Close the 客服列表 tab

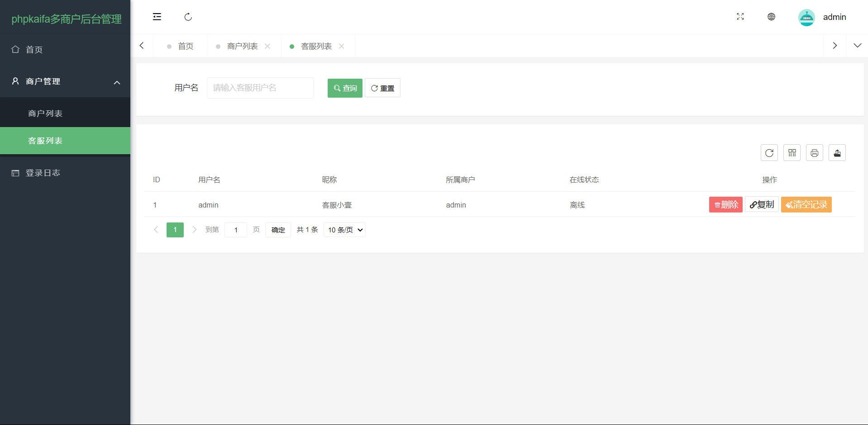342,46
